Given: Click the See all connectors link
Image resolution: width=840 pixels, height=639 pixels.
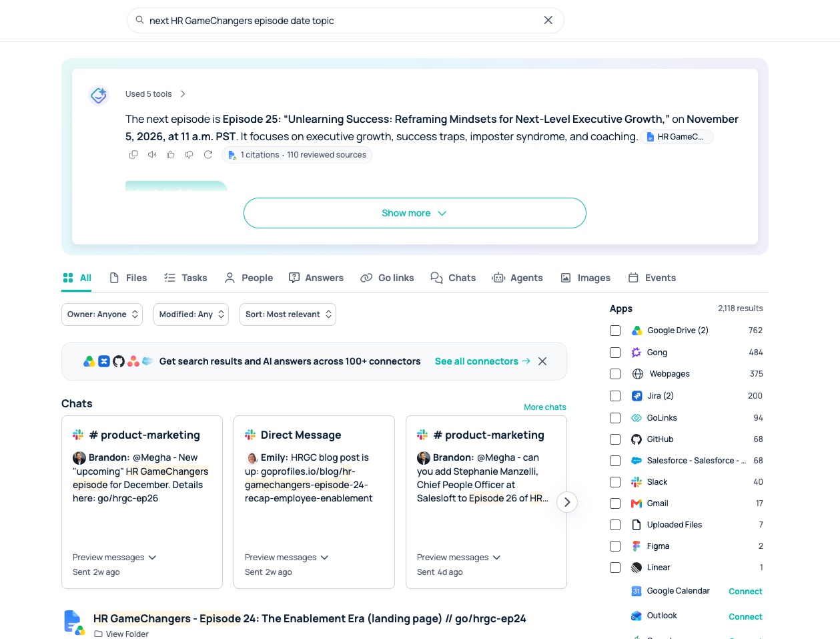Looking at the screenshot, I should coord(482,361).
